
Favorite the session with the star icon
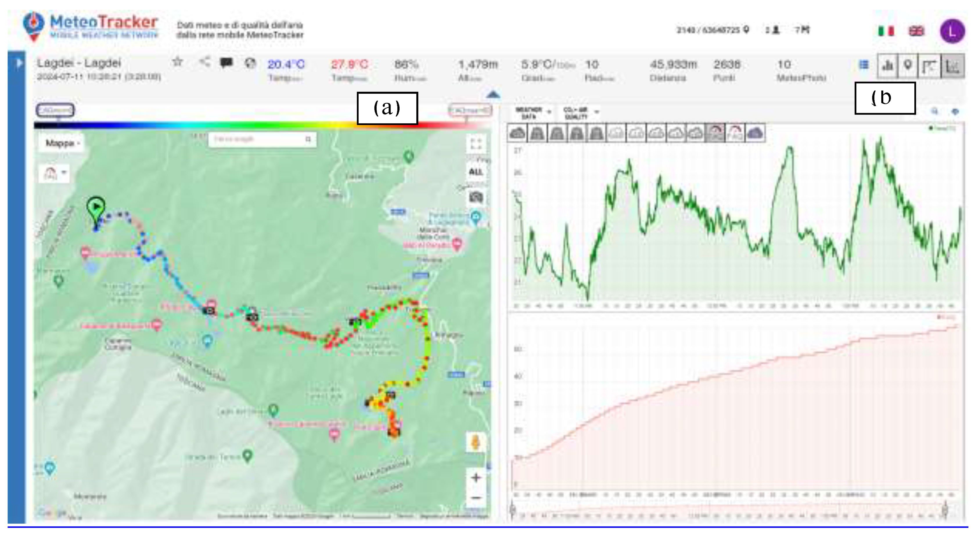[177, 62]
